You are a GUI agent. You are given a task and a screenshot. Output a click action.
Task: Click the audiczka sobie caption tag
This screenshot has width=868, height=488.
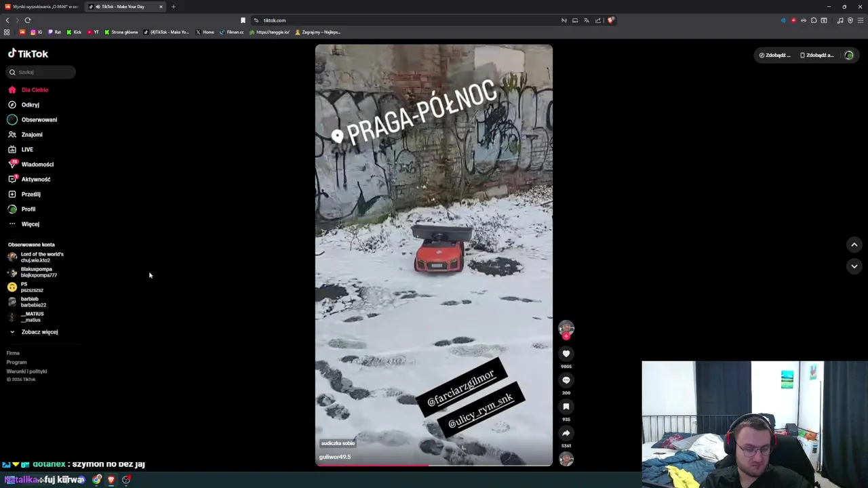(x=338, y=443)
